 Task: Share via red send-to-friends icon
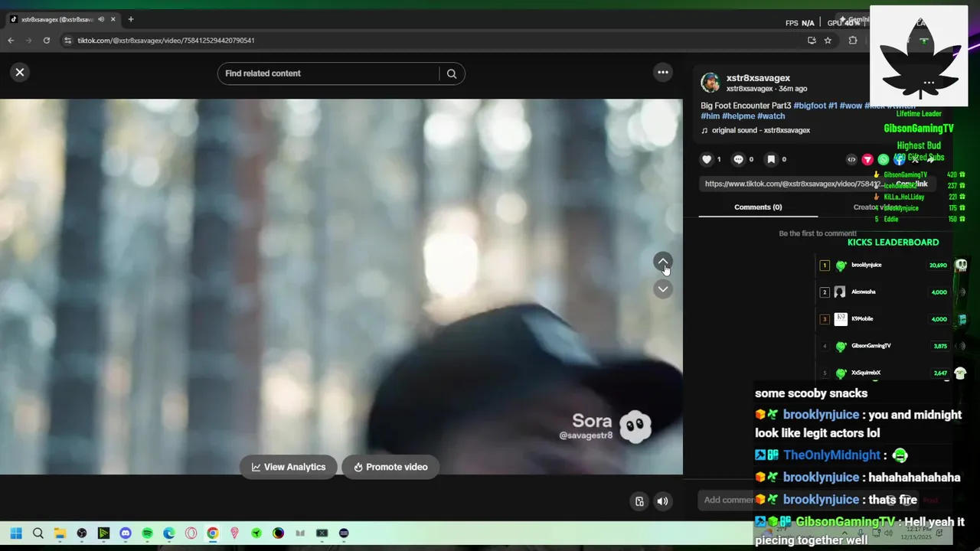click(x=867, y=159)
